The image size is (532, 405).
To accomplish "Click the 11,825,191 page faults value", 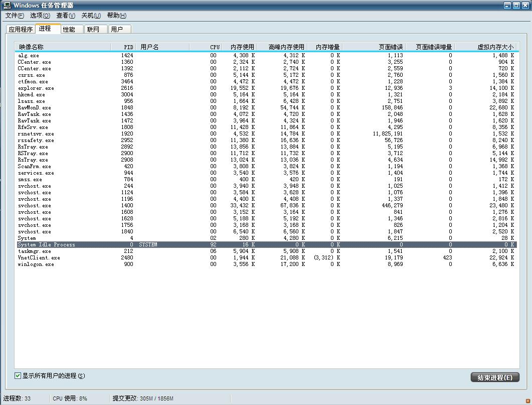I will pos(388,134).
